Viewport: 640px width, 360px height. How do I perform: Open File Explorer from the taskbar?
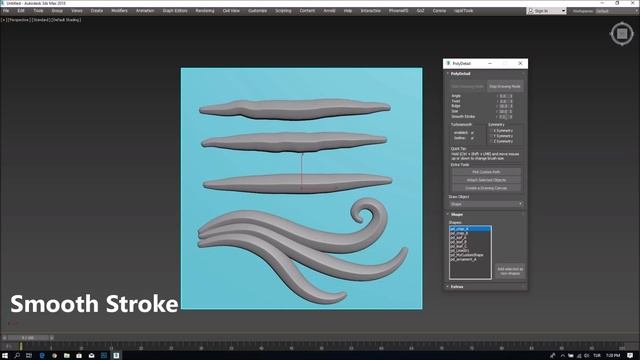click(67, 356)
